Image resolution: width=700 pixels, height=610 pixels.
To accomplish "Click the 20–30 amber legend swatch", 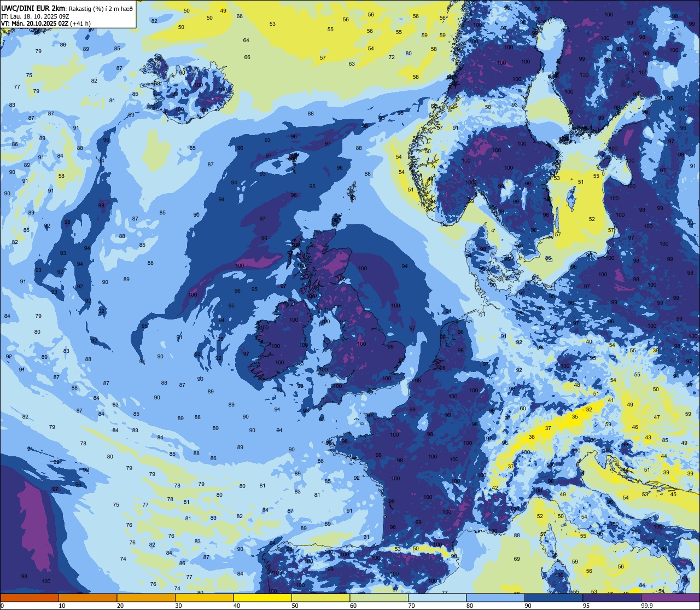I will [146, 597].
